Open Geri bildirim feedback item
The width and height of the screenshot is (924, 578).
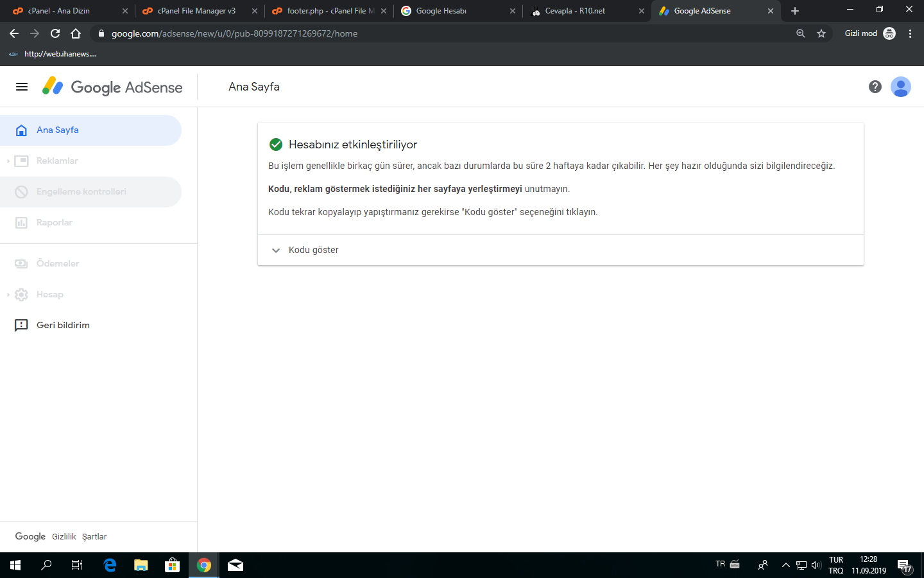pos(90,326)
